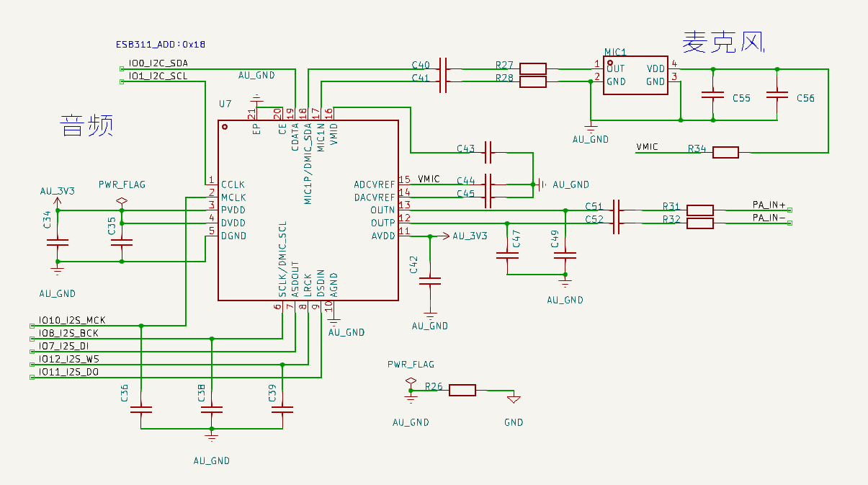Click capacitor C55 symbol
The height and width of the screenshot is (485, 868).
pyautogui.click(x=712, y=94)
